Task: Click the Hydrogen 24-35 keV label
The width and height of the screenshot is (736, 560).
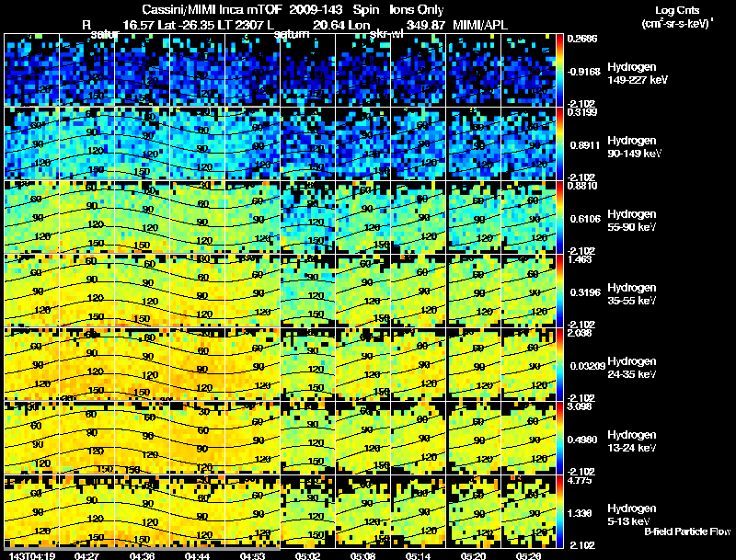Action: [x=632, y=368]
